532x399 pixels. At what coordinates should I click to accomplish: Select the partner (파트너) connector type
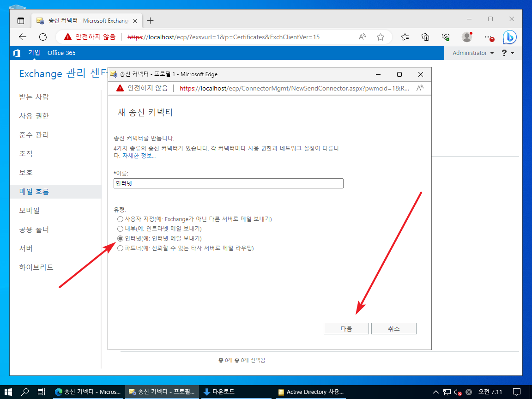coord(120,248)
